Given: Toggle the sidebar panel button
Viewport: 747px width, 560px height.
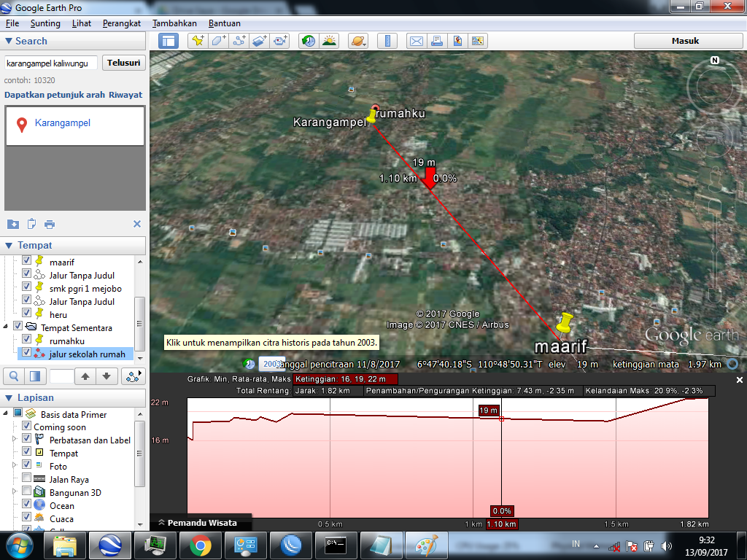Looking at the screenshot, I should [169, 41].
